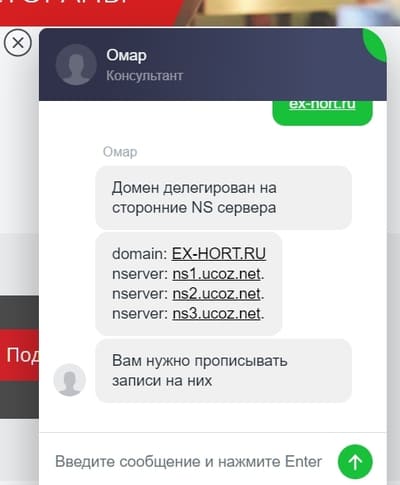Click the red 'Под' button behind chat
This screenshot has height=485, width=400.
pos(19,355)
